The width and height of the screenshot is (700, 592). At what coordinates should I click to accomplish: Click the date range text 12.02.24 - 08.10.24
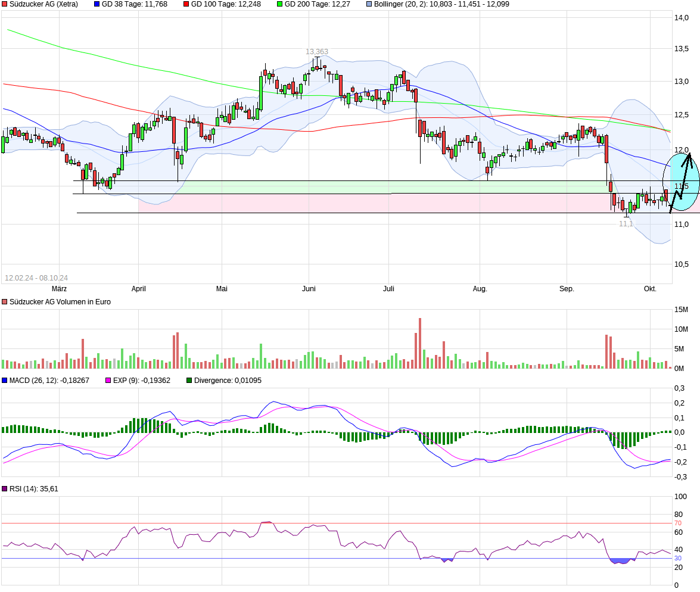point(36,278)
